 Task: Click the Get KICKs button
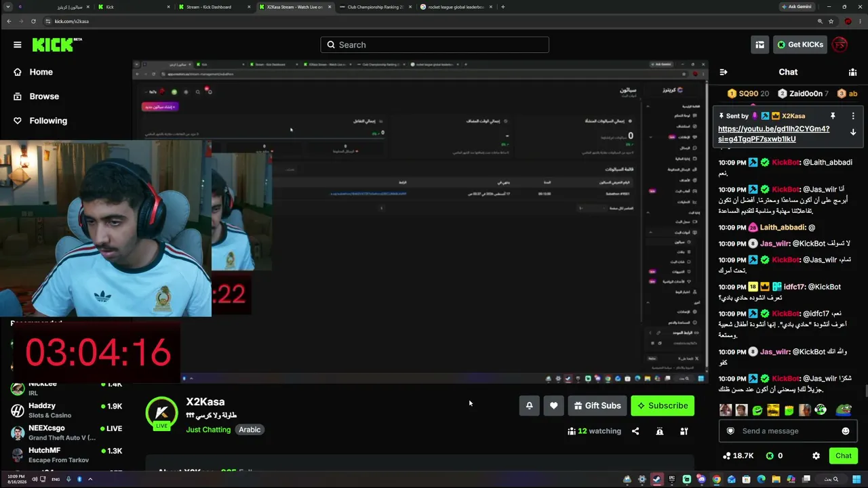pyautogui.click(x=800, y=45)
